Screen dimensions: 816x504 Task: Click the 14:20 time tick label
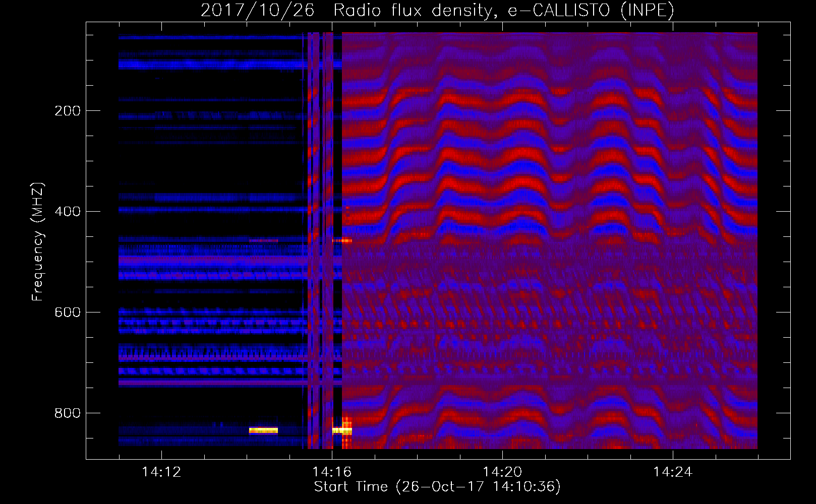pyautogui.click(x=502, y=472)
